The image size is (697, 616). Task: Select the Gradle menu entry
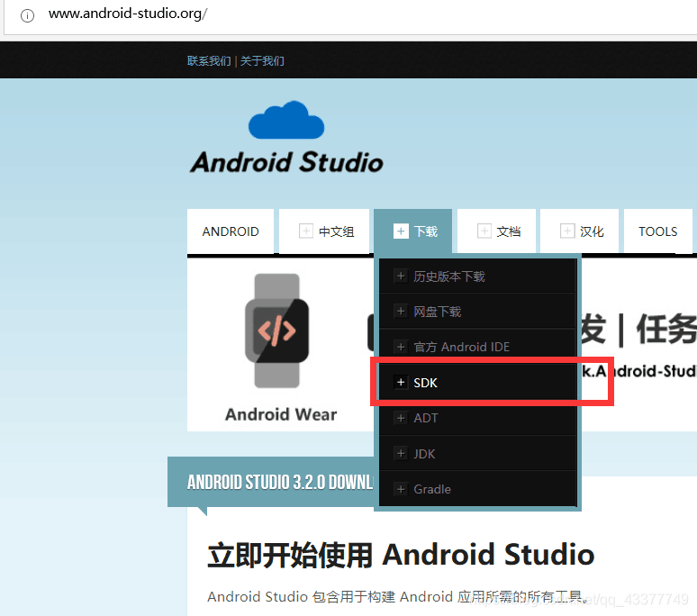(x=478, y=489)
